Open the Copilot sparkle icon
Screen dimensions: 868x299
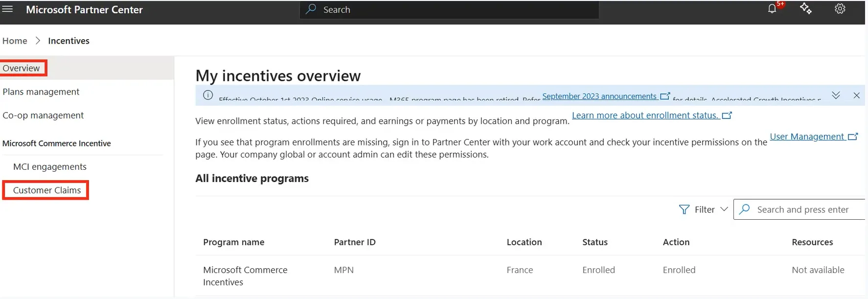click(806, 8)
